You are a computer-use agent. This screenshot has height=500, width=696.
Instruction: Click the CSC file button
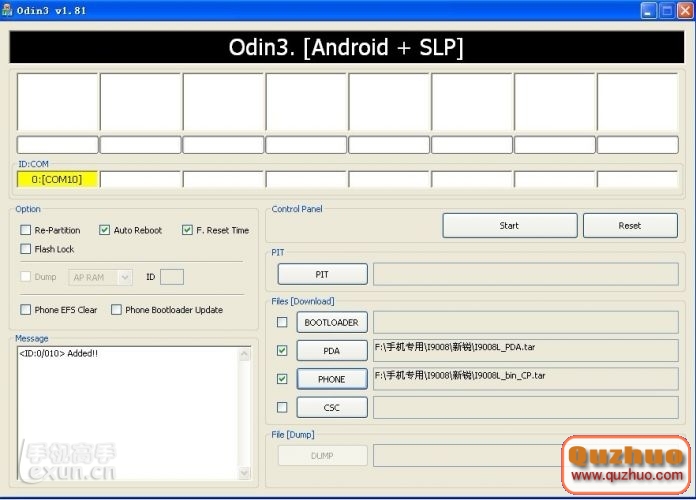point(331,407)
